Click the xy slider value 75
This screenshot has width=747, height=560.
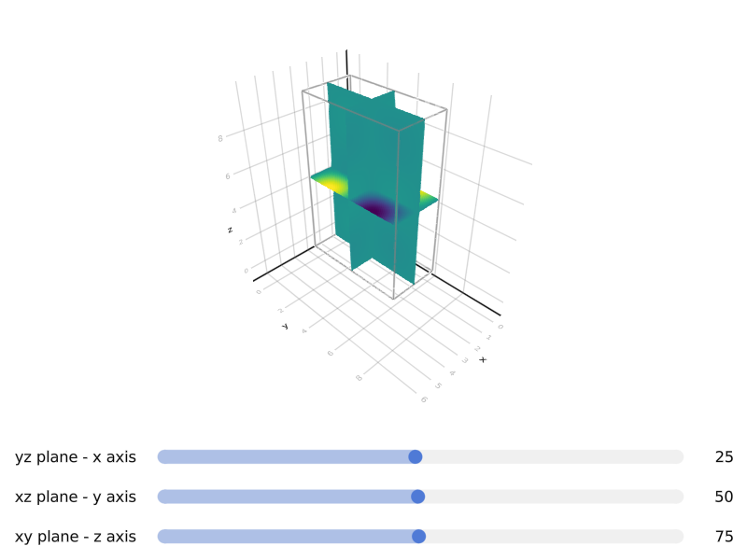pos(724,537)
